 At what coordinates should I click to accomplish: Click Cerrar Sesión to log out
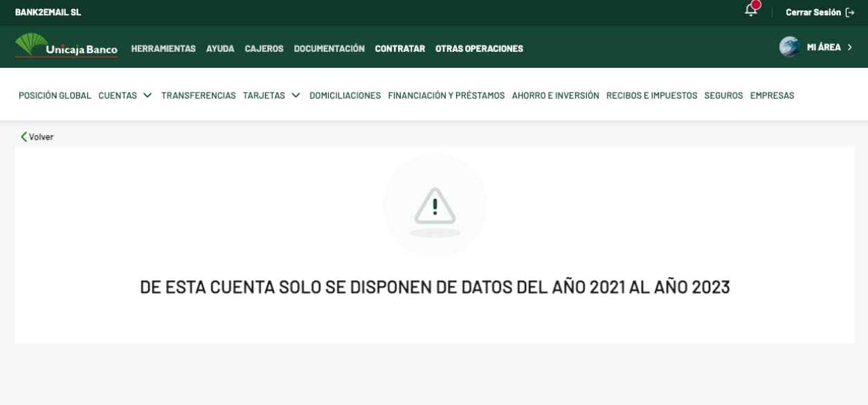point(813,12)
